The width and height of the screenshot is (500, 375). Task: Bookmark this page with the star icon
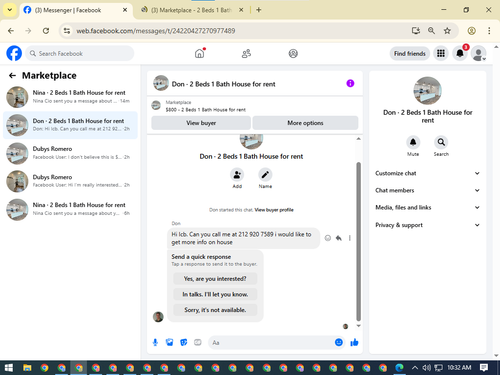tap(447, 31)
